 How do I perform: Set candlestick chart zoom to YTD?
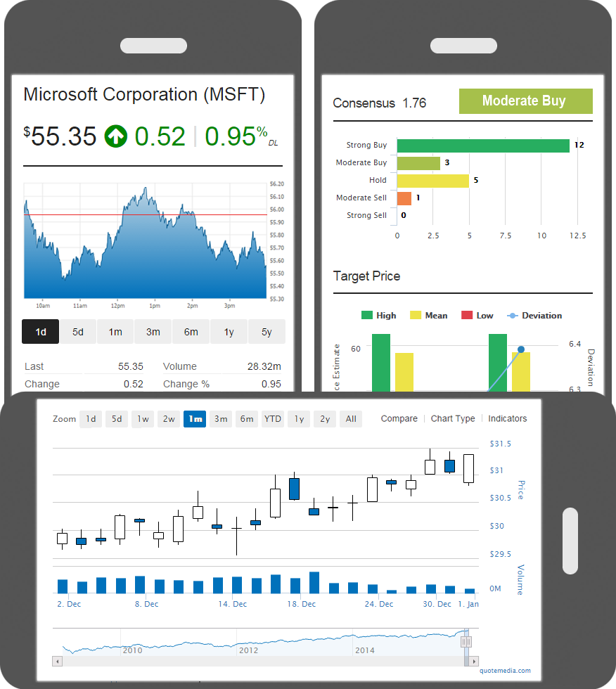click(272, 419)
